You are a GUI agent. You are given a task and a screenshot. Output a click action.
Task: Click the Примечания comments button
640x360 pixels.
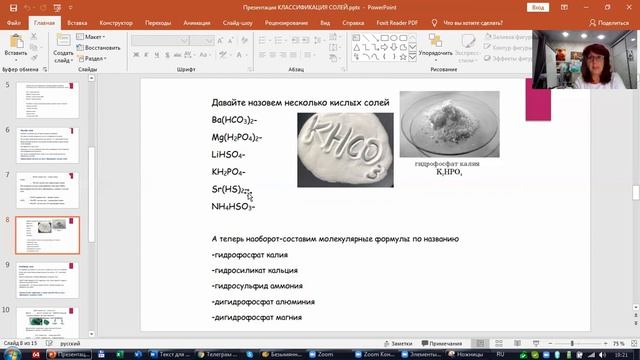[x=442, y=344]
